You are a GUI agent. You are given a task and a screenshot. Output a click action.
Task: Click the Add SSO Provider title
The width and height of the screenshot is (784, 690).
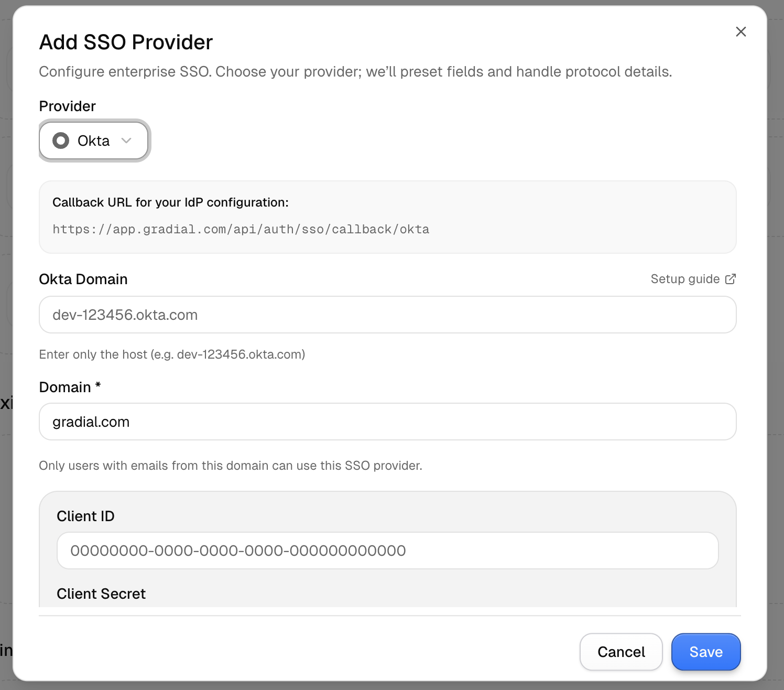(x=126, y=42)
